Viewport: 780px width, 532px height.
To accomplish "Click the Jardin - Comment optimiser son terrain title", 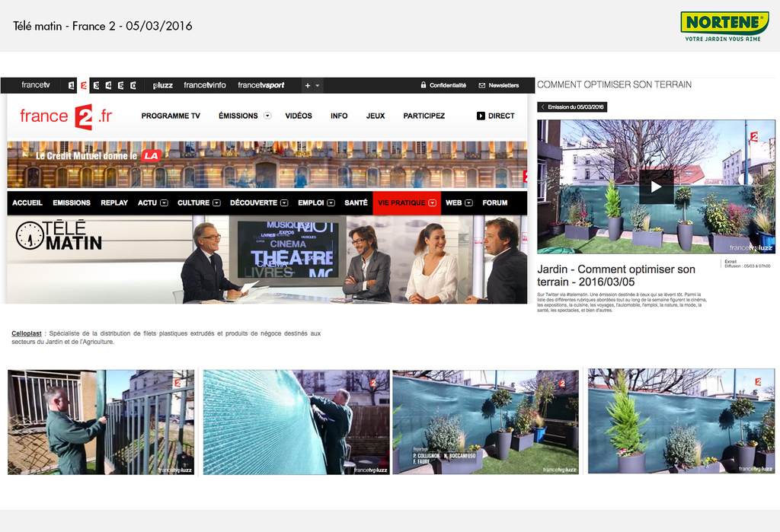I will click(616, 276).
